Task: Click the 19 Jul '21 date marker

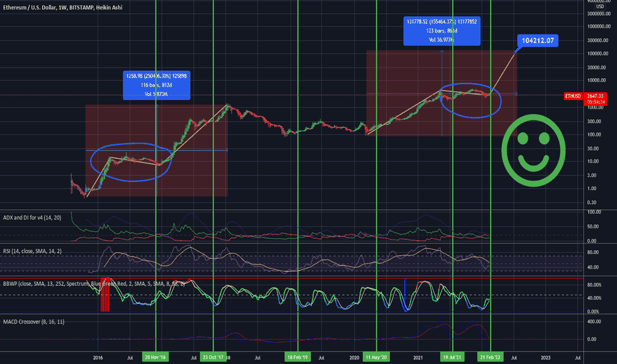Action: pos(452,357)
